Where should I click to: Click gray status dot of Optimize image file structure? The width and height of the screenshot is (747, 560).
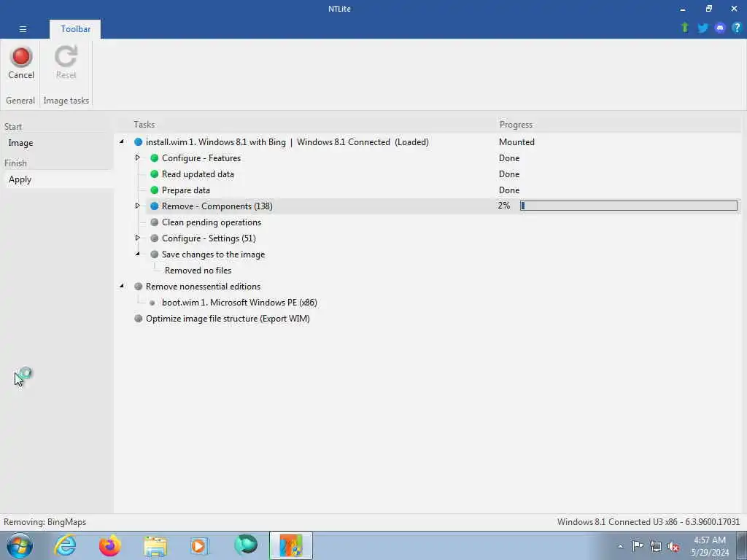pyautogui.click(x=138, y=319)
